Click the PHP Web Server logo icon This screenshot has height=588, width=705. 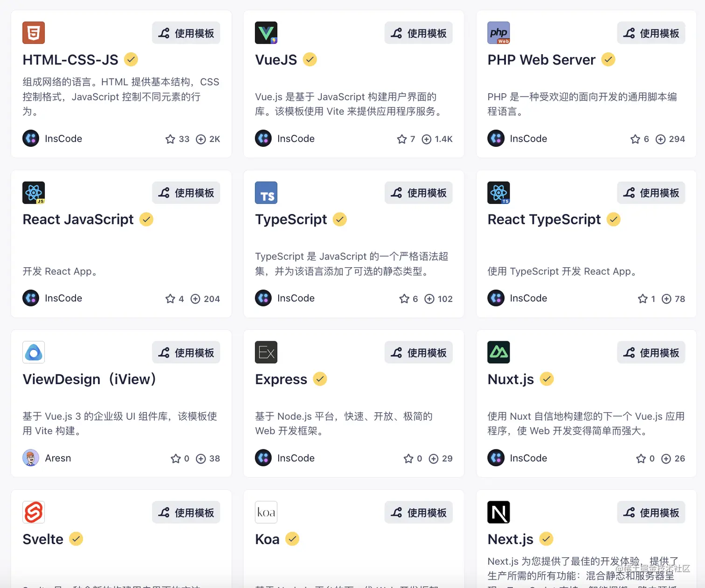498,33
